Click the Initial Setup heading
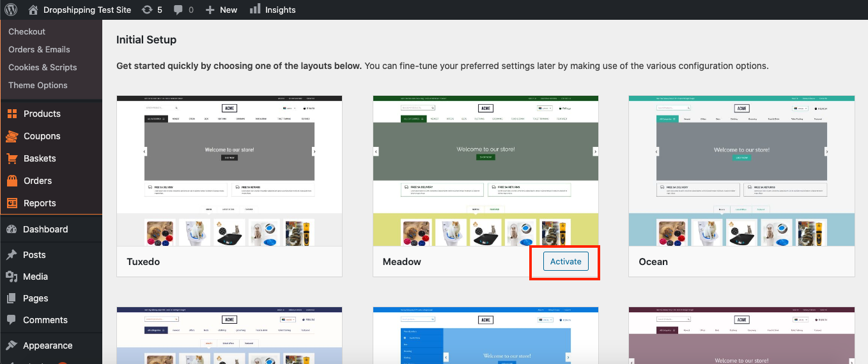 point(146,40)
